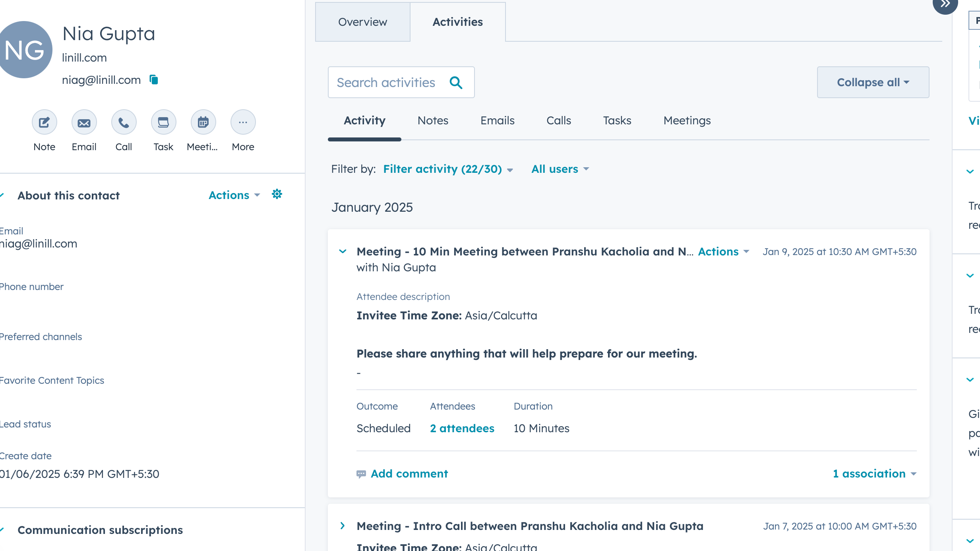Open the Collapse all dropdown button
Viewport: 980px width, 551px height.
873,82
